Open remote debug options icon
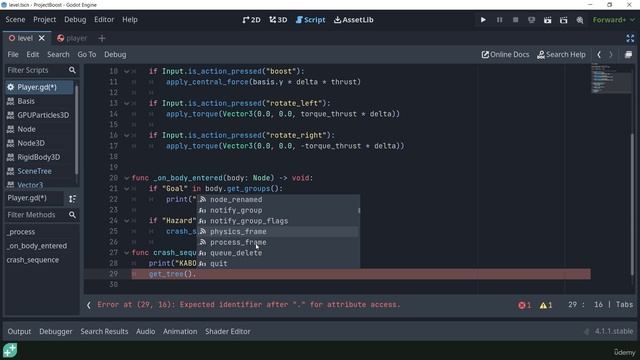 pos(531,20)
